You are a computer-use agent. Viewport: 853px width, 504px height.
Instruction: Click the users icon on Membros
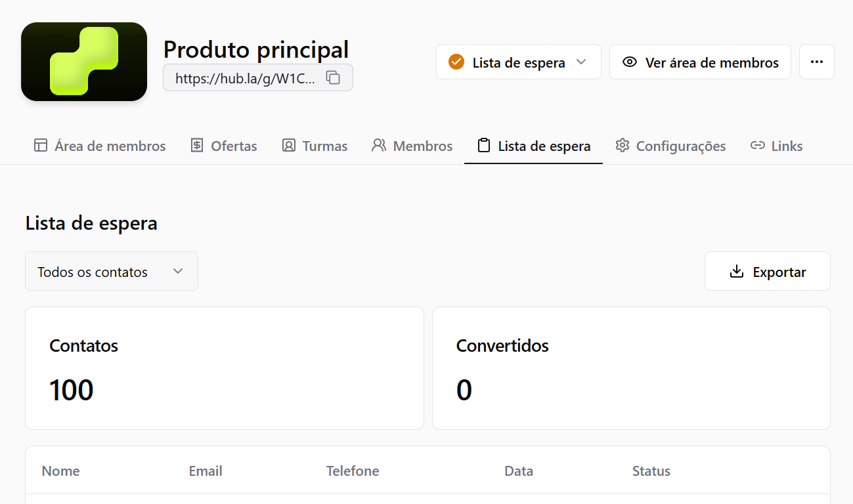(x=379, y=146)
